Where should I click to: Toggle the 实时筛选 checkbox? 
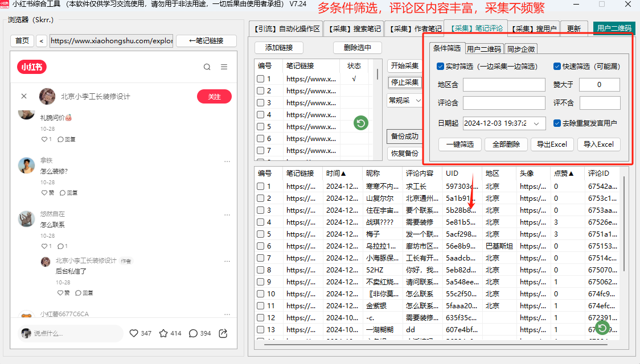tap(440, 67)
